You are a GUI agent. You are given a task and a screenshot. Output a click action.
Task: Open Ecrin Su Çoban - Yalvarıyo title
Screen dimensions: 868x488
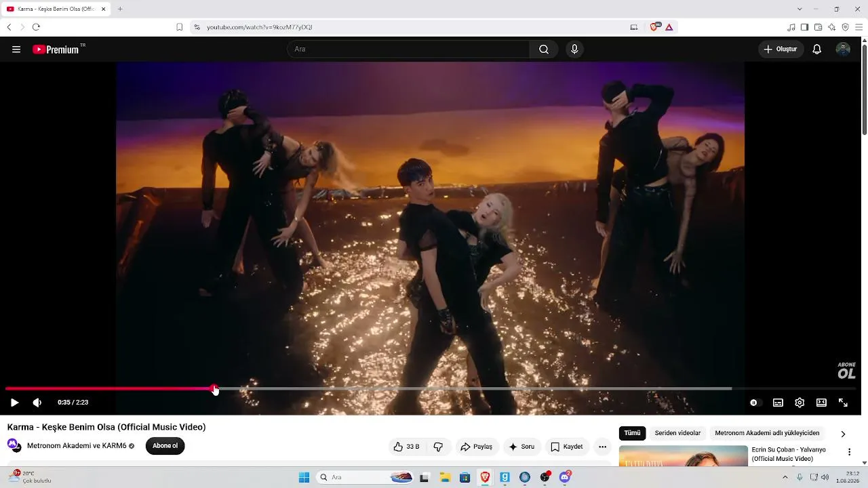(789, 454)
